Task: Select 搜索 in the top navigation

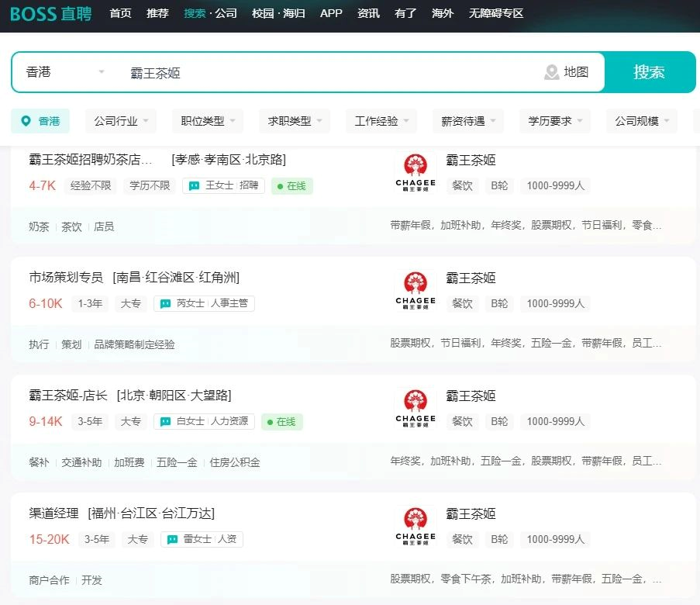Action: click(x=195, y=13)
